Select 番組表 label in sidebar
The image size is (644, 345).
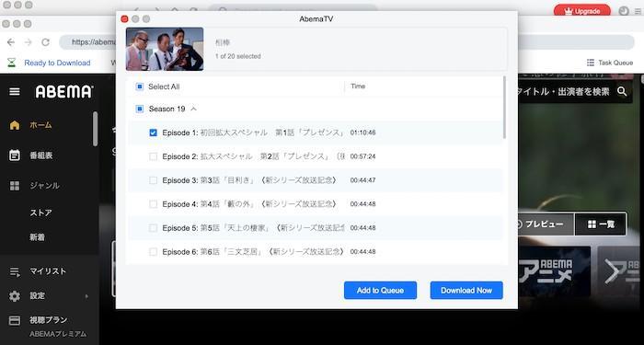pos(40,155)
